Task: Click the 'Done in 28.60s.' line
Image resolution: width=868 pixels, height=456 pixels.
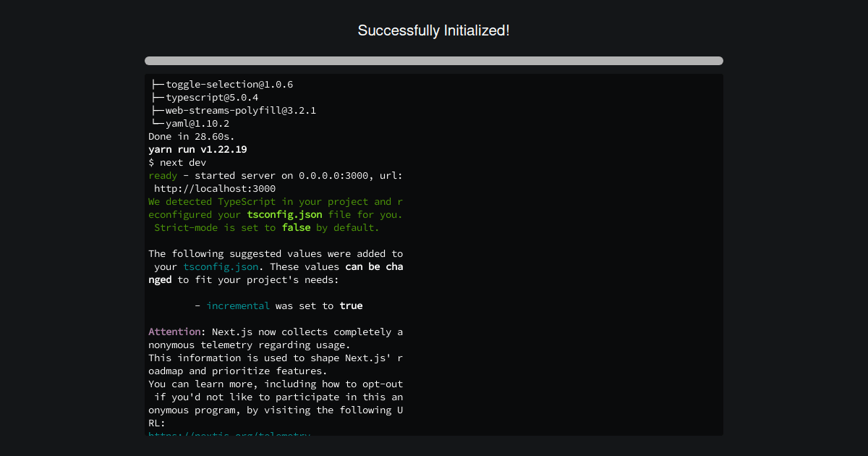Action: pos(190,136)
